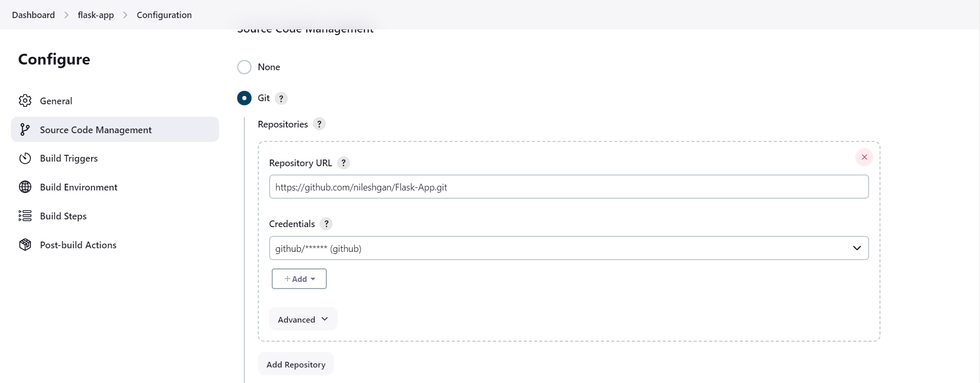980x383 pixels.
Task: Open help for Repository URL
Action: pyautogui.click(x=343, y=163)
